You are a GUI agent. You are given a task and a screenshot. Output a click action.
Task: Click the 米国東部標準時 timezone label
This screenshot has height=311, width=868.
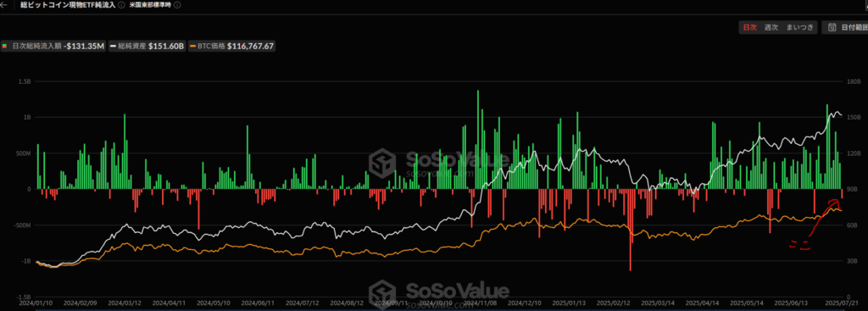pos(151,5)
